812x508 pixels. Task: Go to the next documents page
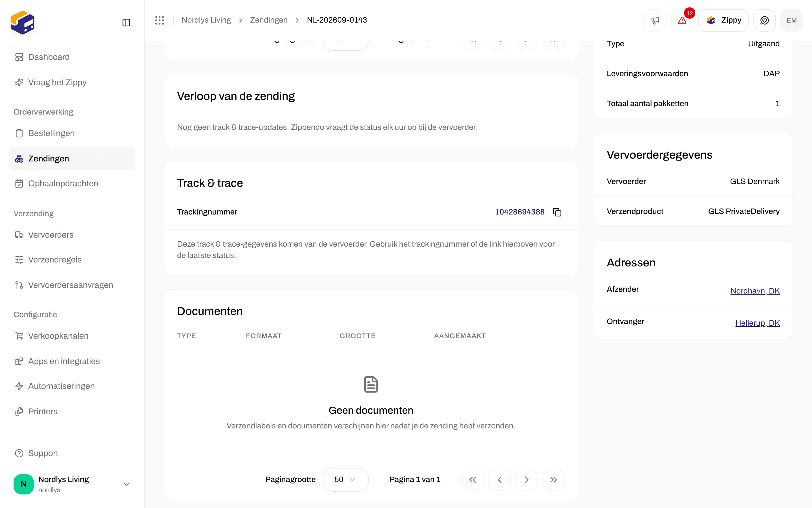(x=526, y=479)
